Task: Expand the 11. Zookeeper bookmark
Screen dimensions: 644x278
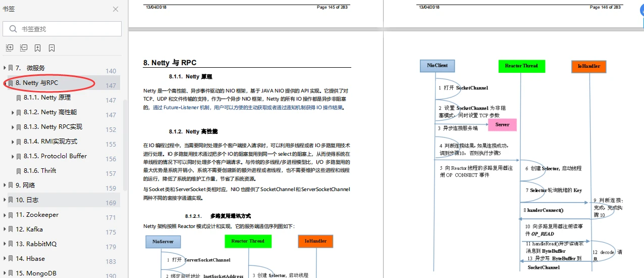Action: coord(5,215)
